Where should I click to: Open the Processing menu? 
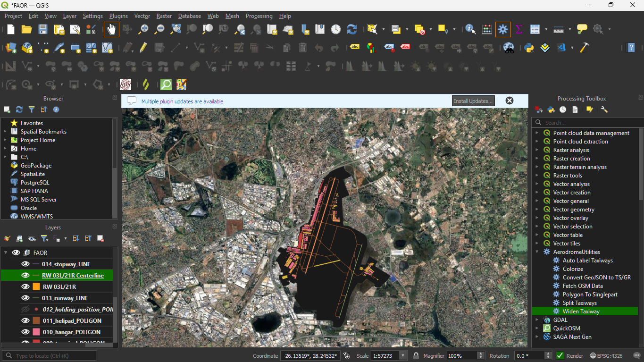tap(259, 16)
